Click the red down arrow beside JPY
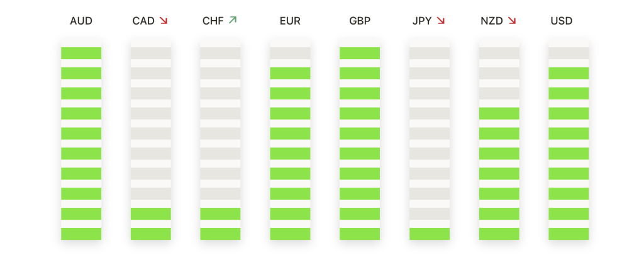The height and width of the screenshot is (255, 644). point(440,21)
